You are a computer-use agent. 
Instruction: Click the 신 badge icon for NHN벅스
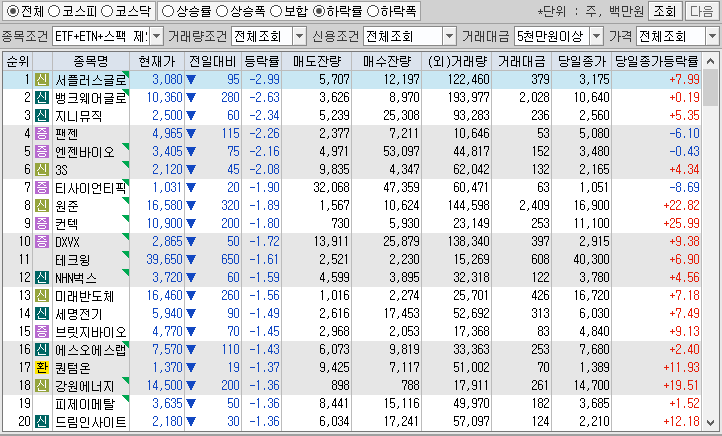click(42, 277)
